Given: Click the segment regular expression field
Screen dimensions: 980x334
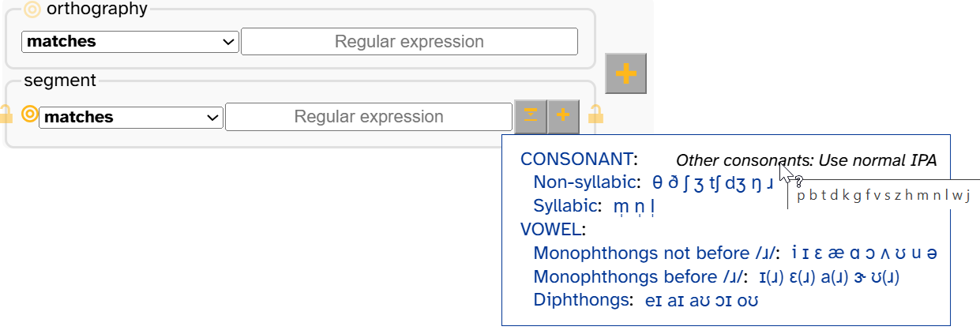Looking at the screenshot, I should tap(369, 117).
